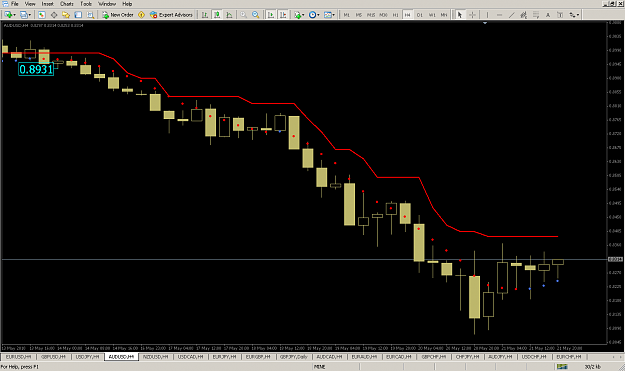
Task: Click the chart shift triangle marker
Action: pyautogui.click(x=485, y=23)
